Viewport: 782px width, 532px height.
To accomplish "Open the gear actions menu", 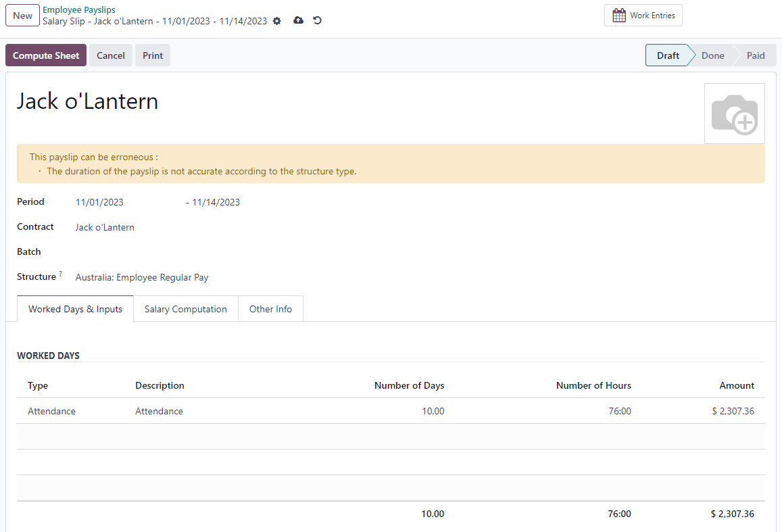I will [276, 21].
